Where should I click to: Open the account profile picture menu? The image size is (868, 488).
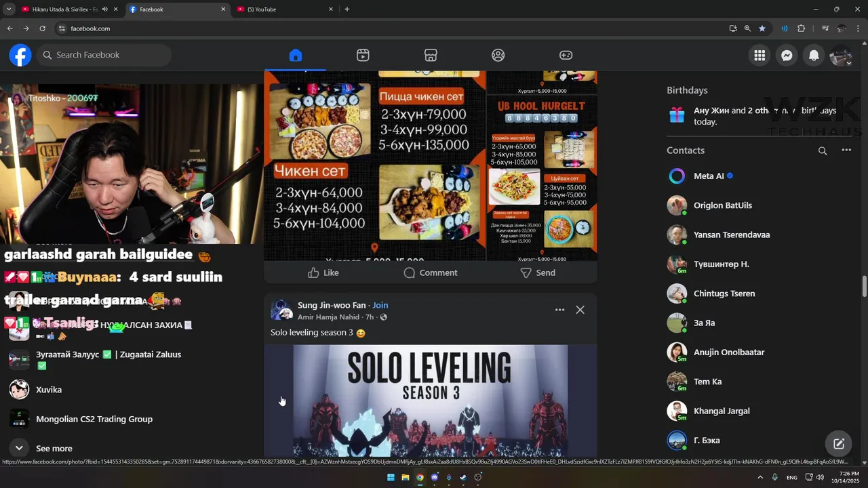click(x=841, y=56)
